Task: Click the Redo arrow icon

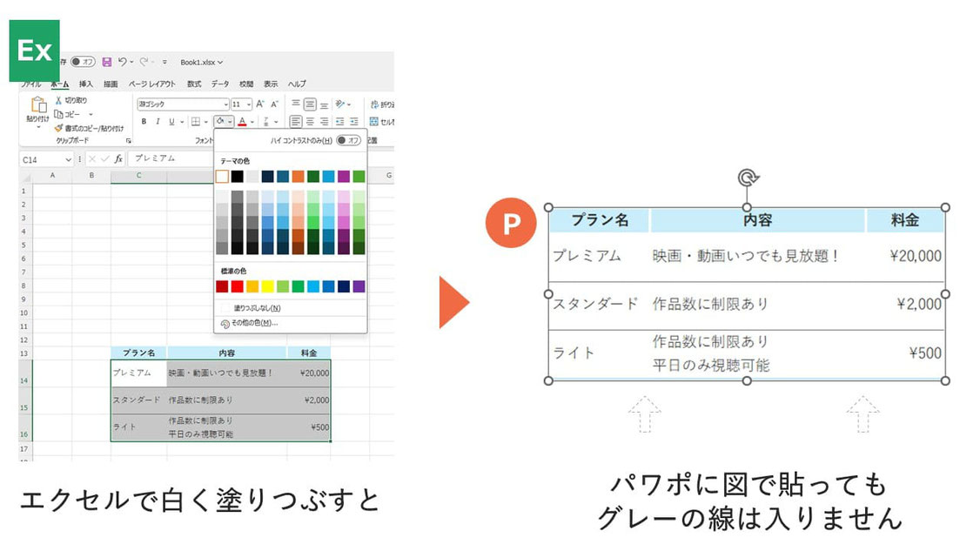Action: (x=144, y=61)
